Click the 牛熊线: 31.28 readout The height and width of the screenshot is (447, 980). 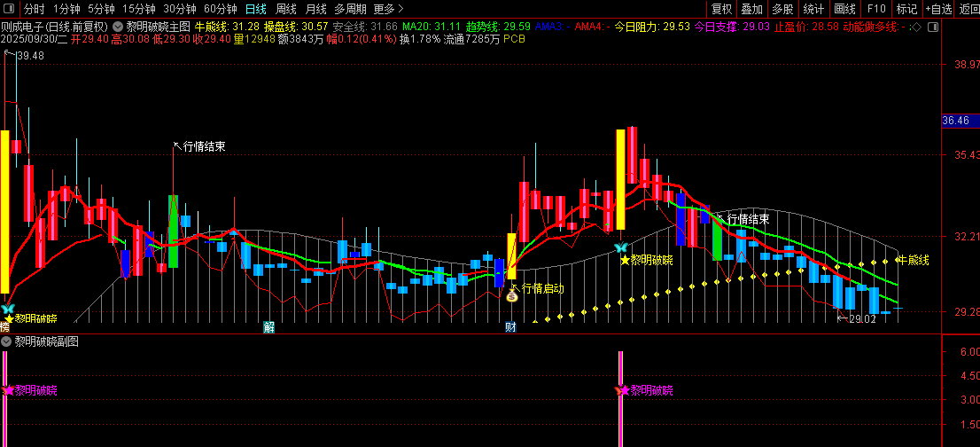[x=228, y=27]
